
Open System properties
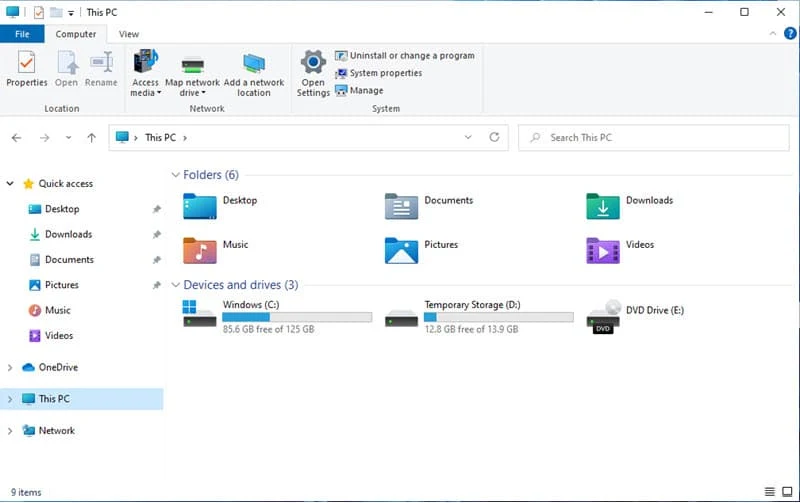coord(378,73)
